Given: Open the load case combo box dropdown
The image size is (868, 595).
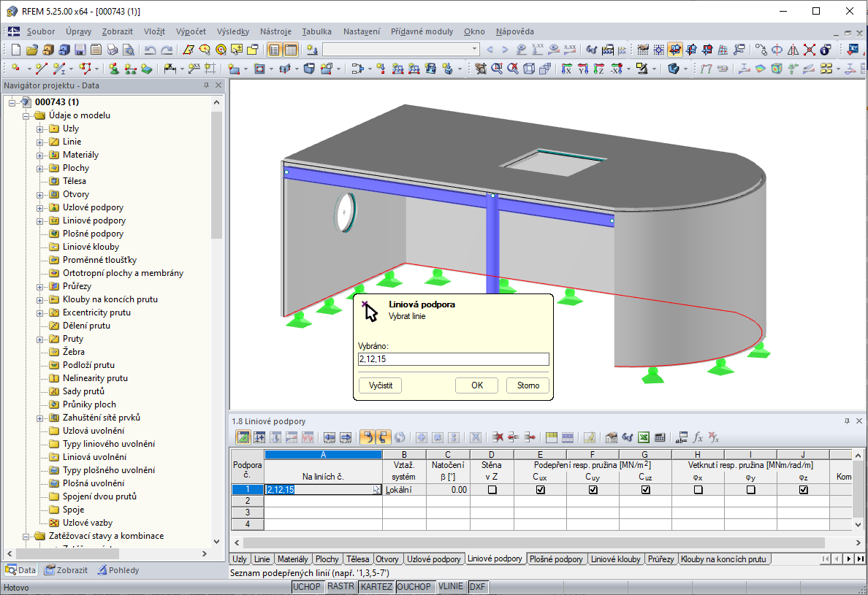Looking at the screenshot, I should (474, 49).
